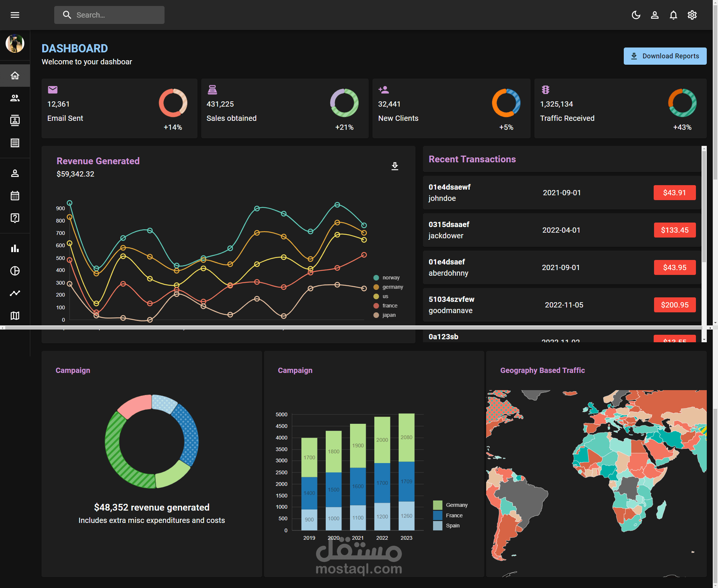Download the Revenue Generated chart
Image resolution: width=718 pixels, height=588 pixels.
pyautogui.click(x=395, y=166)
